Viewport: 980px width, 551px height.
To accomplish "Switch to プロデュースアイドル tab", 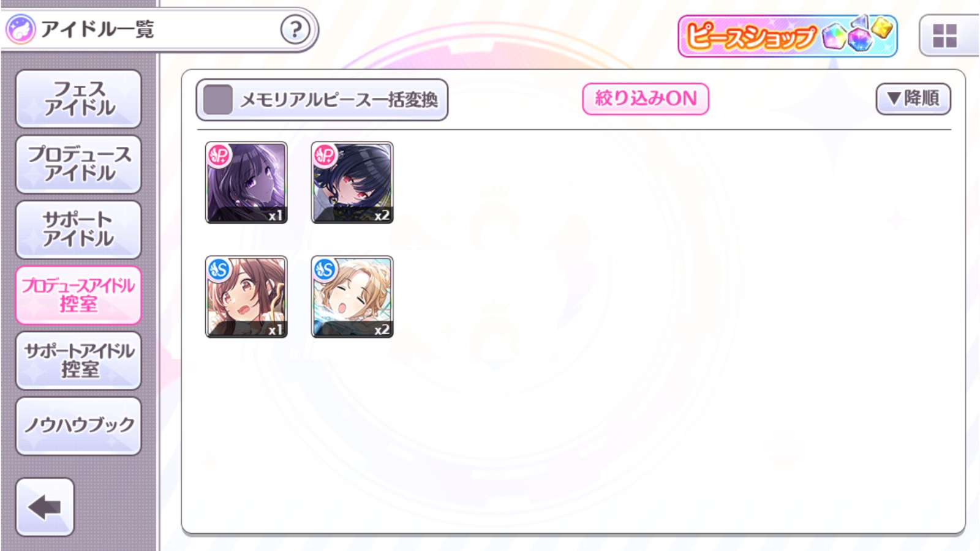I will coord(78,164).
